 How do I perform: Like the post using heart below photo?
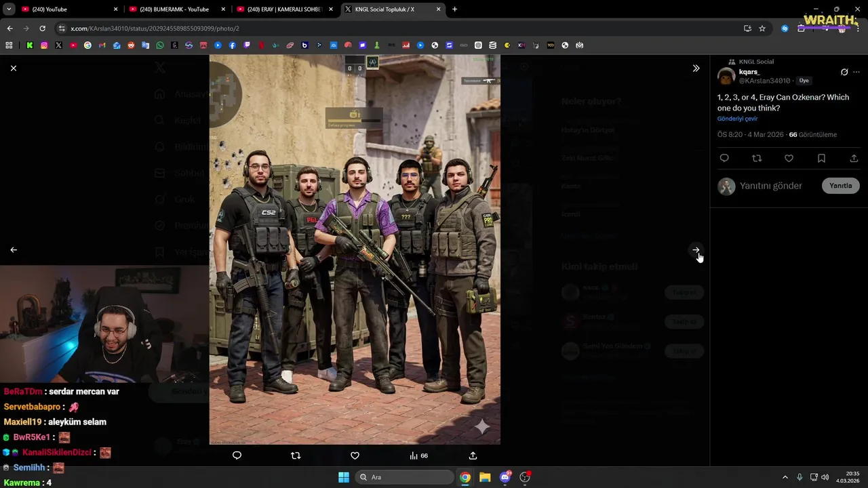(x=355, y=455)
